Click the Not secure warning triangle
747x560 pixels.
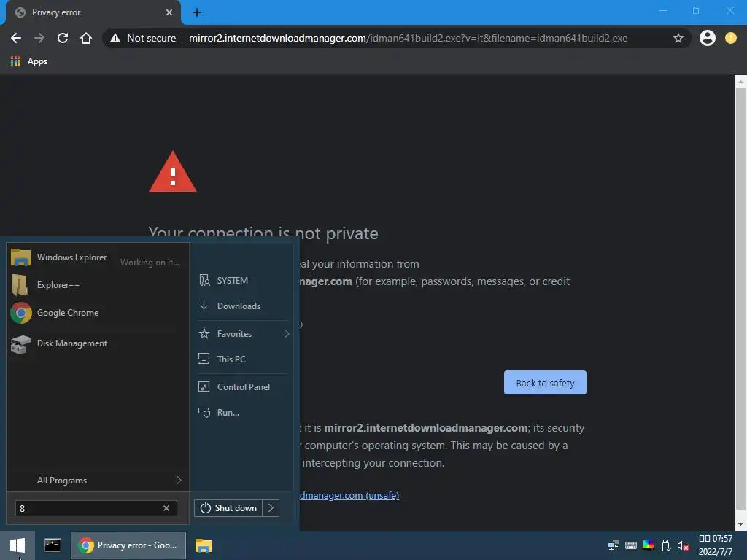pos(115,38)
